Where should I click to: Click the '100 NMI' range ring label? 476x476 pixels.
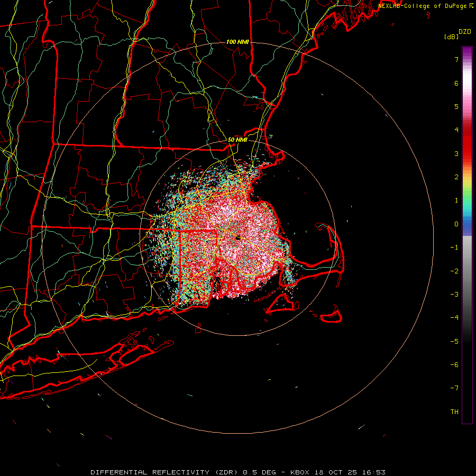237,42
